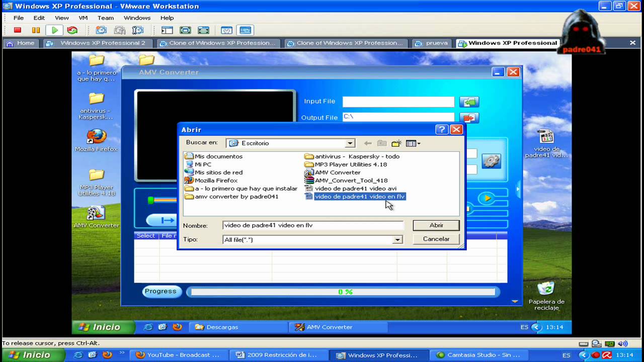Click Nombre filename input field
Viewport: 644px width, 362px height.
click(313, 225)
